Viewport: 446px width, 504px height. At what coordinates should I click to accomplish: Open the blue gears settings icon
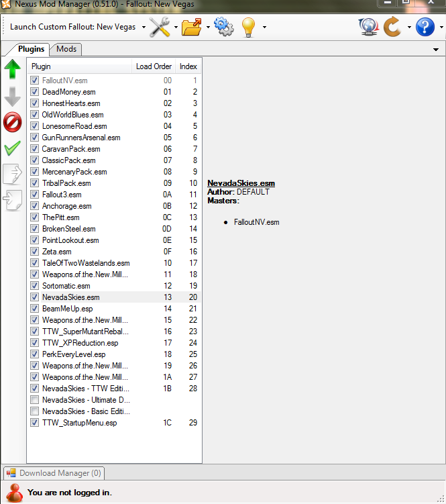click(x=224, y=27)
